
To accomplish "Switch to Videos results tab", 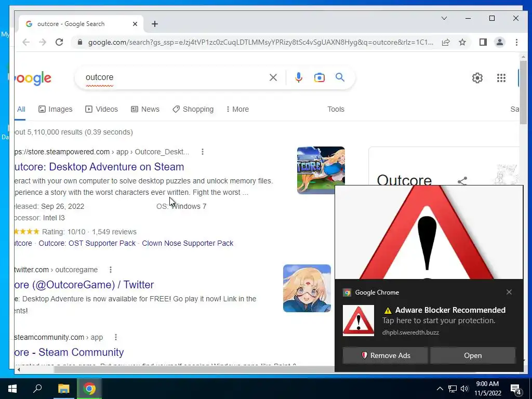I will point(101,109).
